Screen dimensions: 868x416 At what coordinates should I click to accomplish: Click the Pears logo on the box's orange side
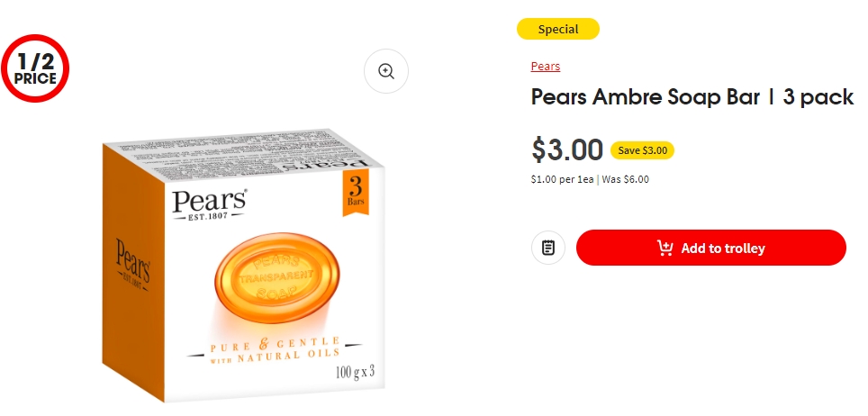(x=132, y=265)
